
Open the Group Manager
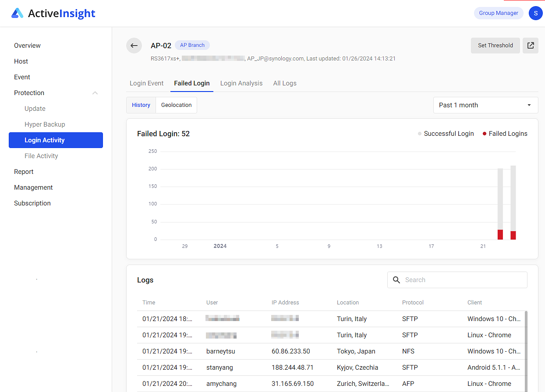coord(498,13)
